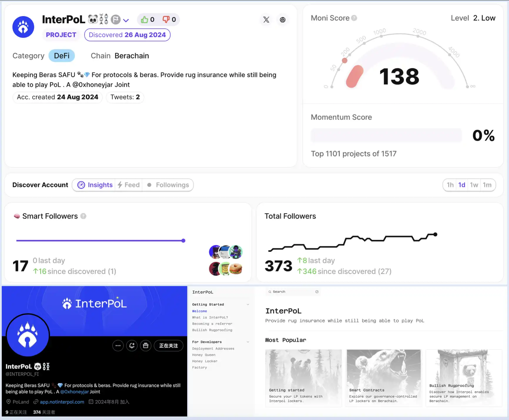Click the Smart Followers line endpoint

pos(183,241)
